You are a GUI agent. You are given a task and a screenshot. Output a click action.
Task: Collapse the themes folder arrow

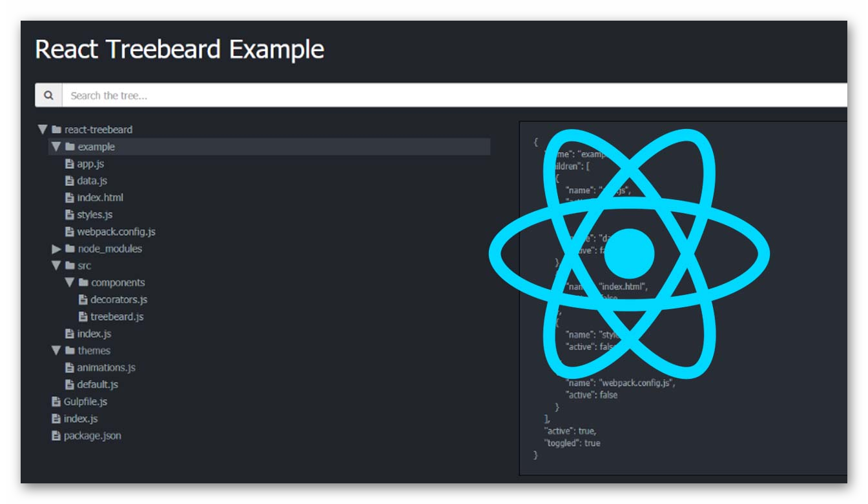tap(56, 350)
